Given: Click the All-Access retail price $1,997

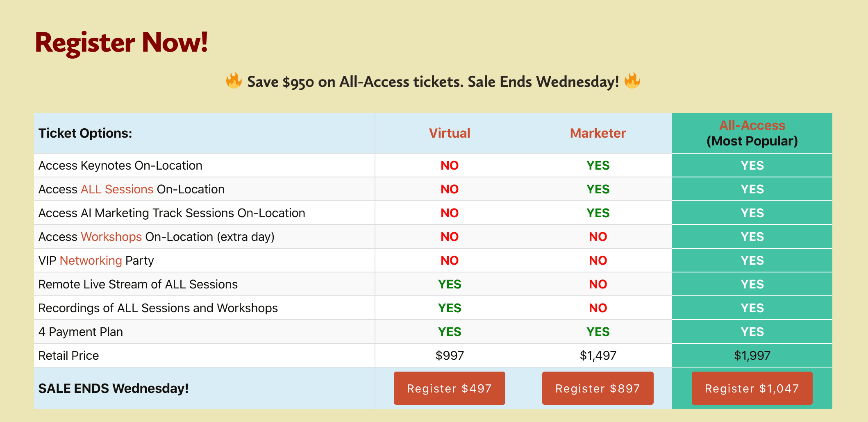Looking at the screenshot, I should tap(752, 355).
